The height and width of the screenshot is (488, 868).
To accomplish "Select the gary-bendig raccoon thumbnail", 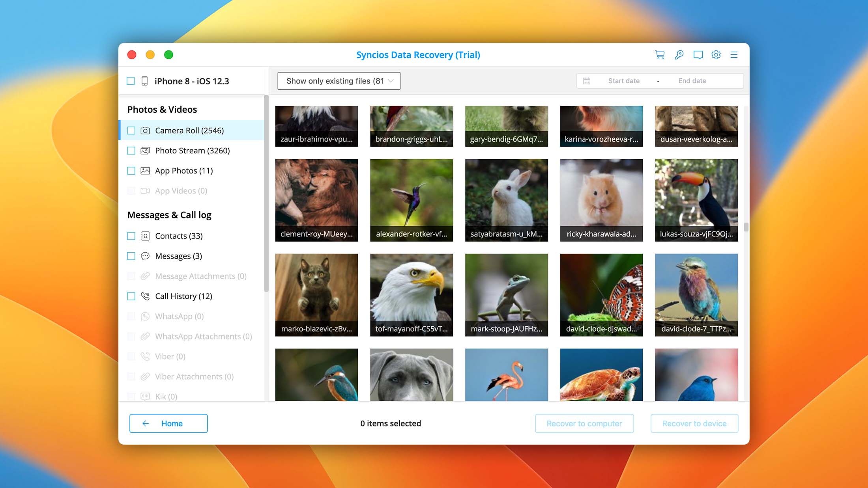I will 507,126.
